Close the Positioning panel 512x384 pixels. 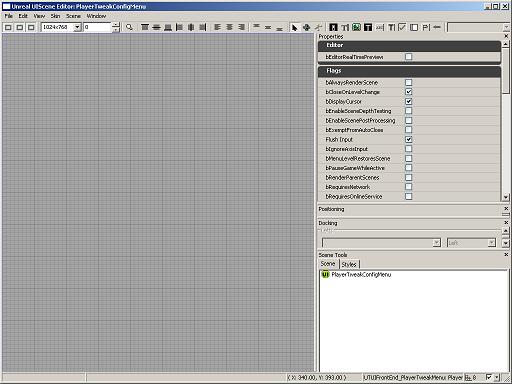[x=506, y=208]
